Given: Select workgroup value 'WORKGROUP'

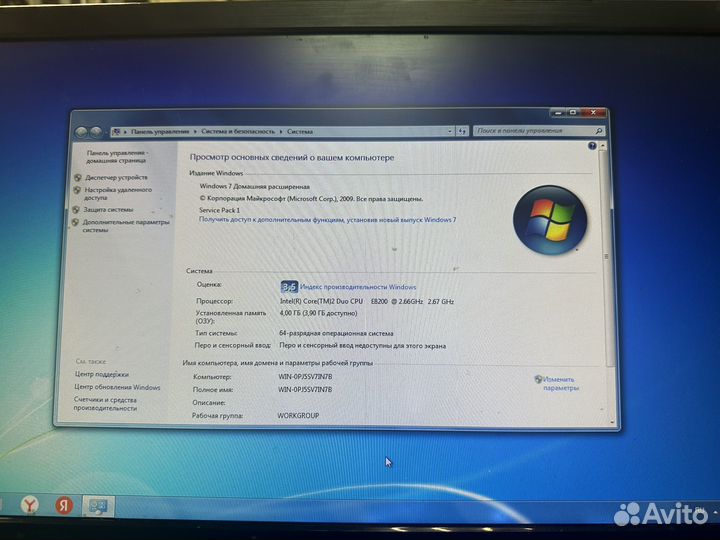Looking at the screenshot, I should [298, 415].
